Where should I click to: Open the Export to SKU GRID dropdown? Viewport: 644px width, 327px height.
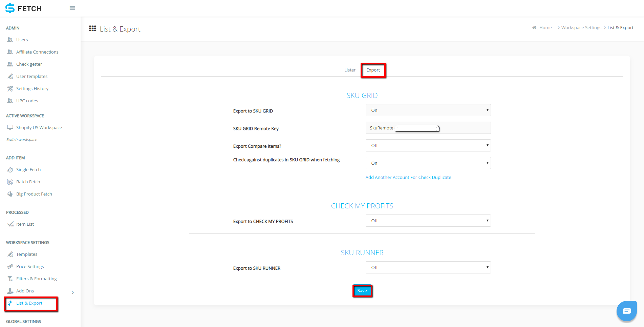[x=428, y=110]
